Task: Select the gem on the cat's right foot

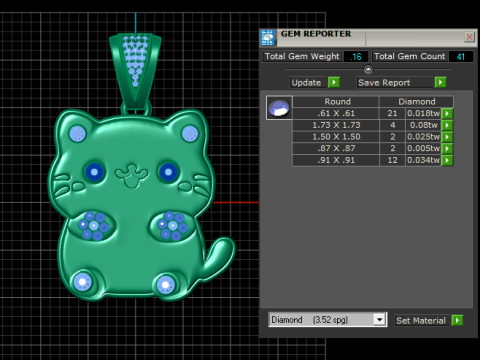Action: tap(166, 285)
